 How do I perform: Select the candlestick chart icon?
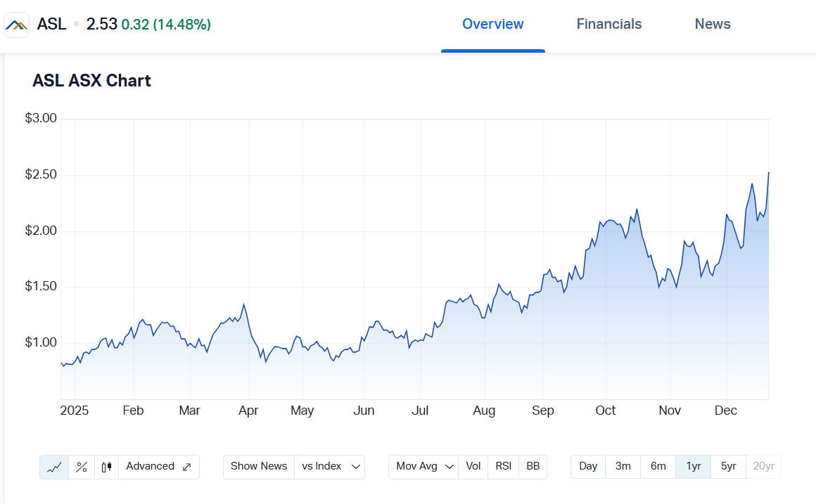[106, 467]
